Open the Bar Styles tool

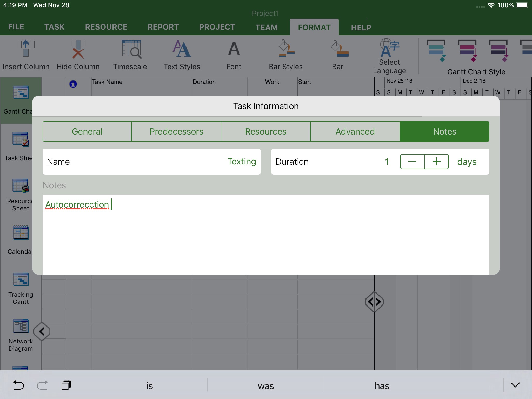tap(285, 55)
